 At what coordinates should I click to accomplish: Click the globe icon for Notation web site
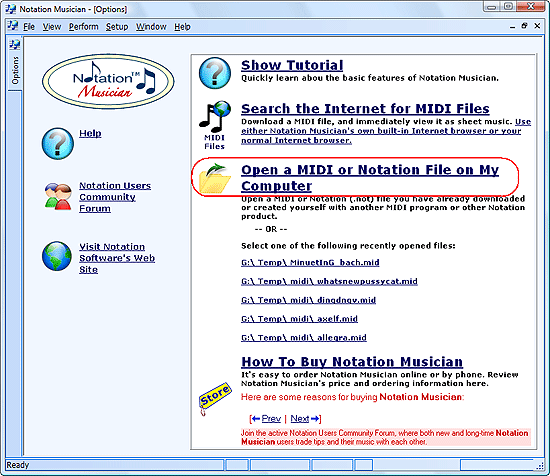click(x=57, y=256)
